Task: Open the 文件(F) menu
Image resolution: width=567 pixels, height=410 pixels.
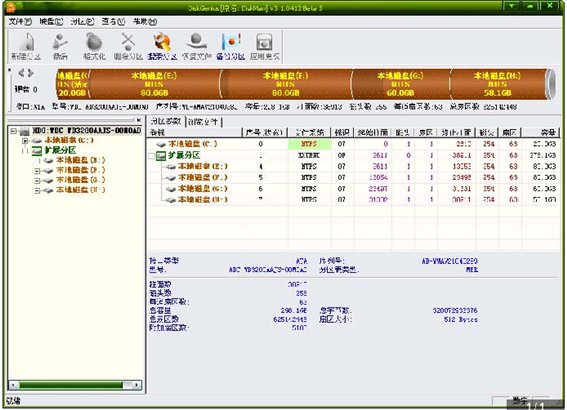Action: click(20, 22)
